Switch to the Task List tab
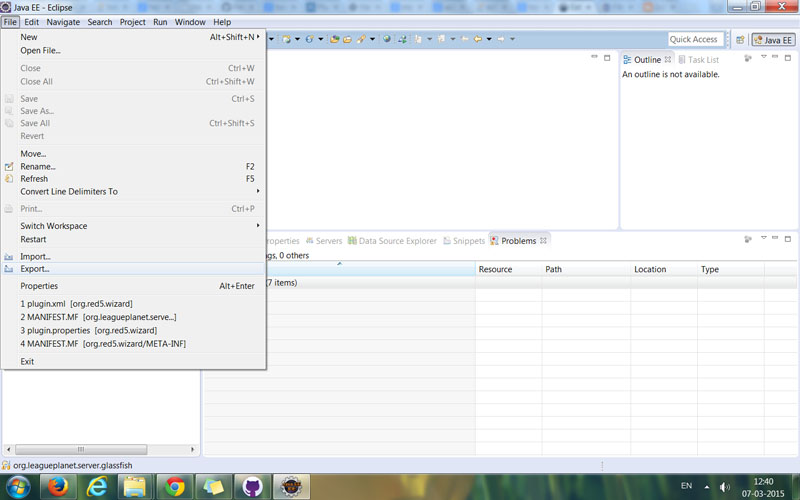The width and height of the screenshot is (800, 500). pos(698,60)
